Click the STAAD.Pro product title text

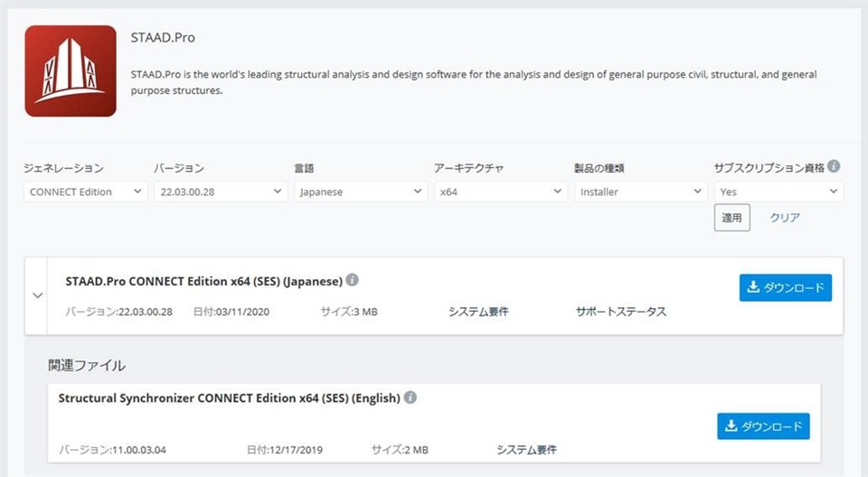tap(163, 38)
